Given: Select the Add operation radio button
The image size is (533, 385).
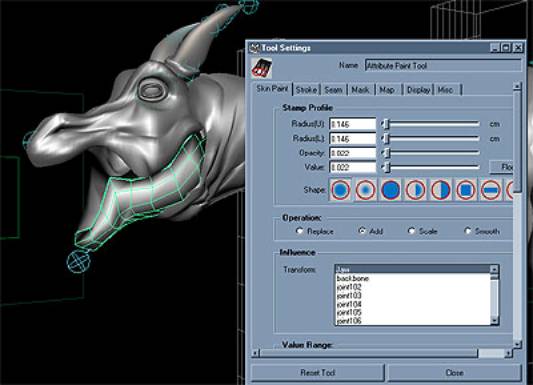Looking at the screenshot, I should (x=362, y=231).
